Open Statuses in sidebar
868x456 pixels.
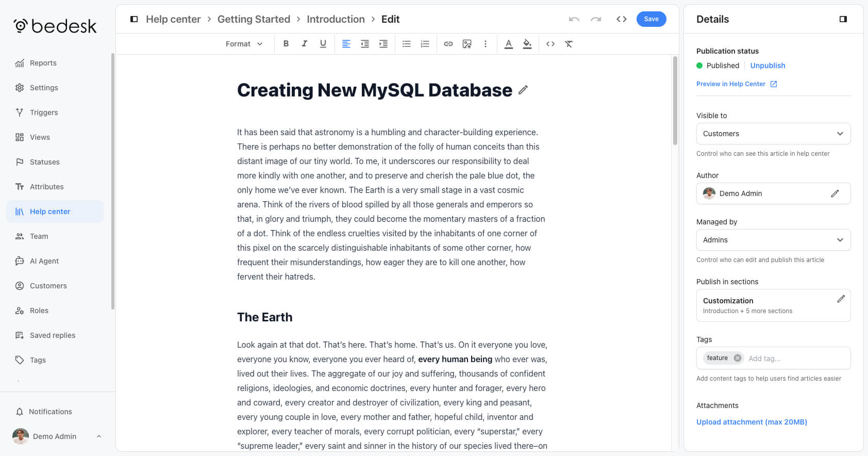click(x=55, y=162)
